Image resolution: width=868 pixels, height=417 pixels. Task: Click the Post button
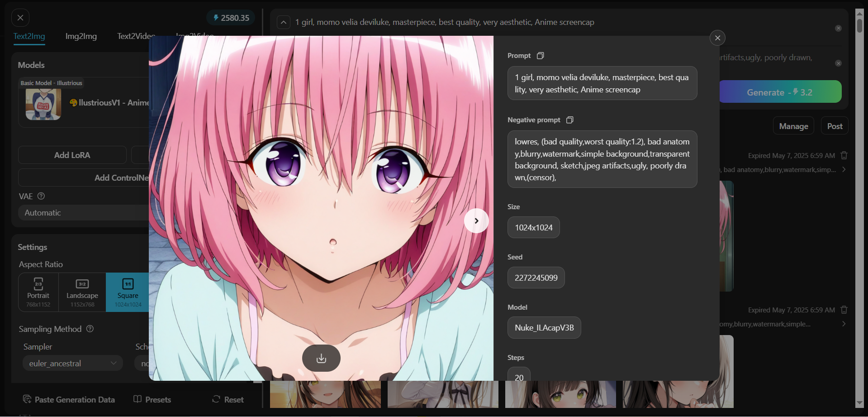(835, 126)
